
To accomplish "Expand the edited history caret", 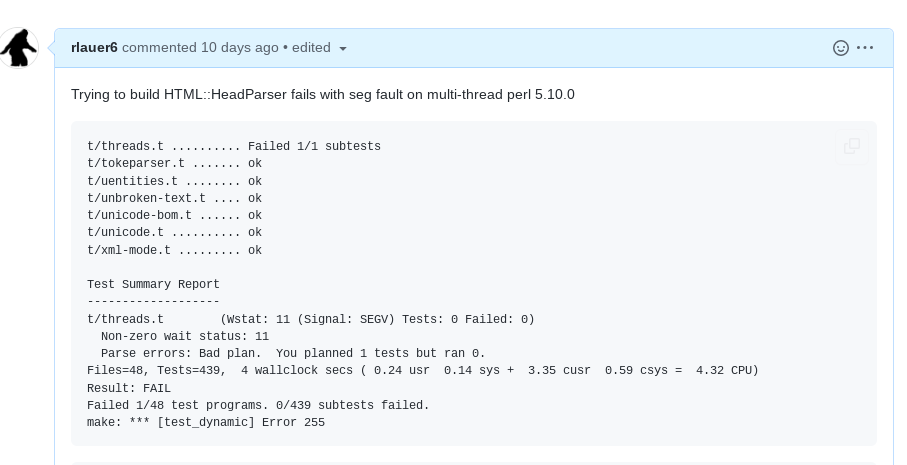I will [x=342, y=49].
